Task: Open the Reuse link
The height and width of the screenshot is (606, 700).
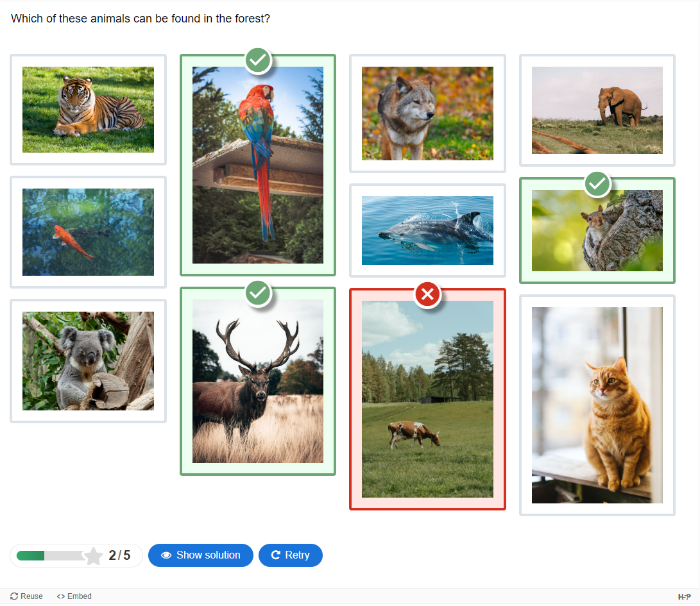Action: (x=27, y=596)
